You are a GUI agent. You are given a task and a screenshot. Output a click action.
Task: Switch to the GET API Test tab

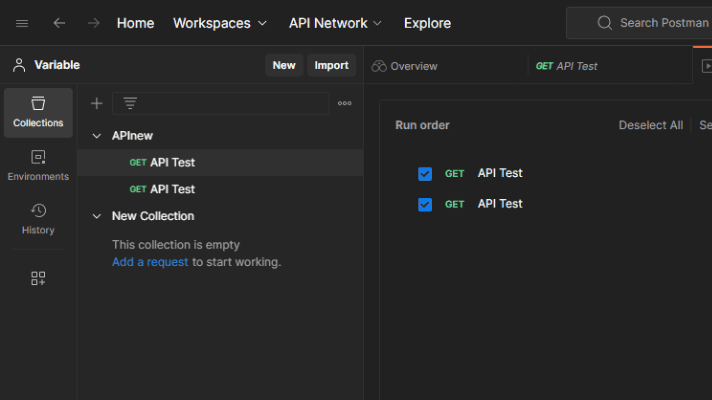point(566,66)
